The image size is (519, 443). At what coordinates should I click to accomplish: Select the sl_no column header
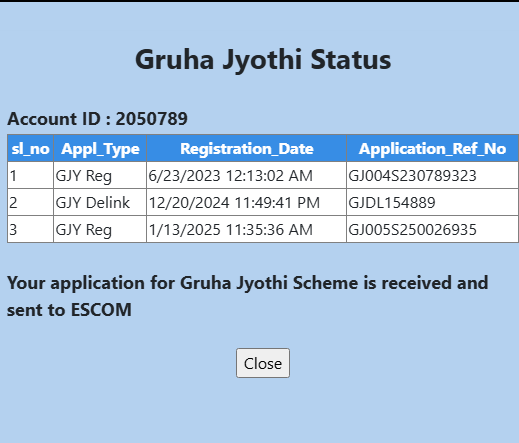[30, 148]
